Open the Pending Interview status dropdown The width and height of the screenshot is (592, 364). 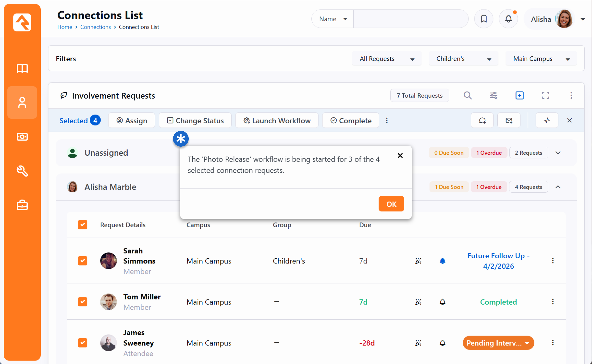click(x=498, y=343)
